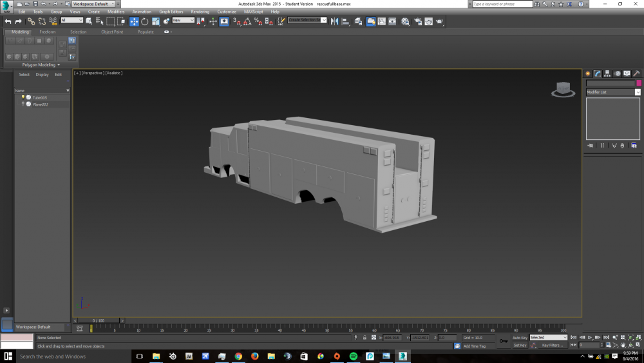Expand the Polygon Modeling panel
644x363 pixels.
(41, 64)
